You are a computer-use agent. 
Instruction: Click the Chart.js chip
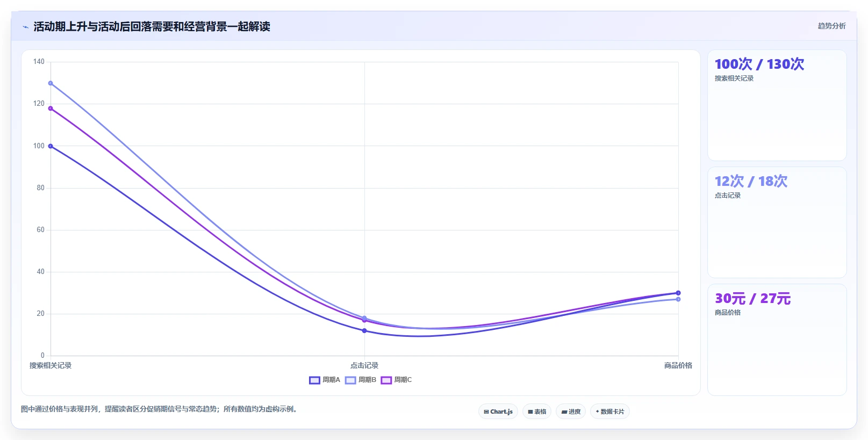tap(498, 412)
